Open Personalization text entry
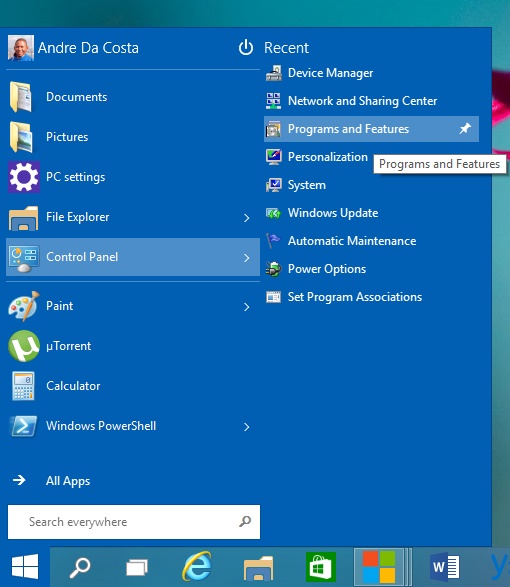Image resolution: width=510 pixels, height=587 pixels. click(x=328, y=157)
